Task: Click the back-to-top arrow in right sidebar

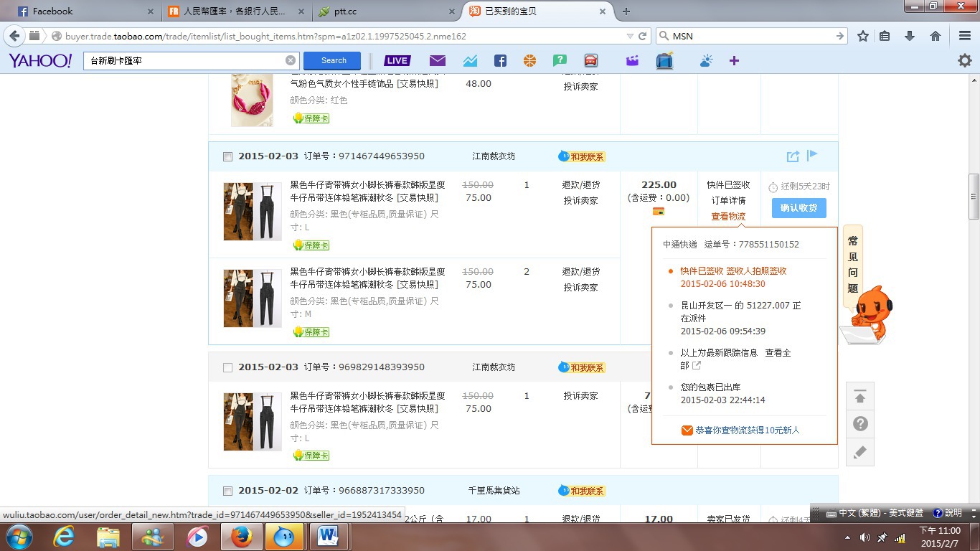Action: 860,397
